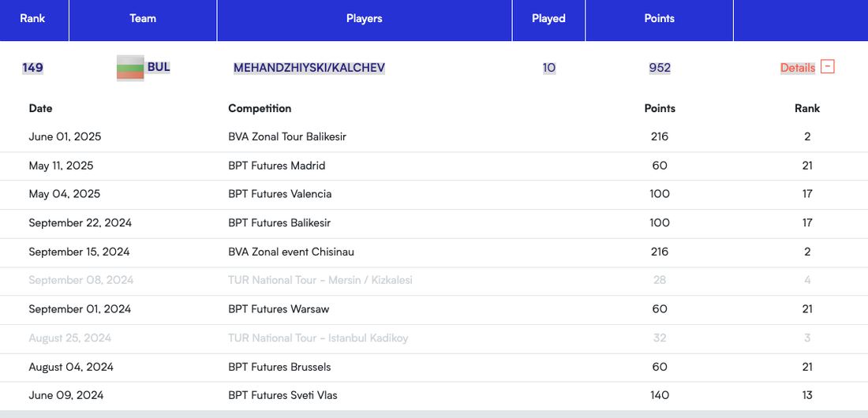868x418 pixels.
Task: Select BVA Zonal event Chisinau row
Action: (x=290, y=252)
